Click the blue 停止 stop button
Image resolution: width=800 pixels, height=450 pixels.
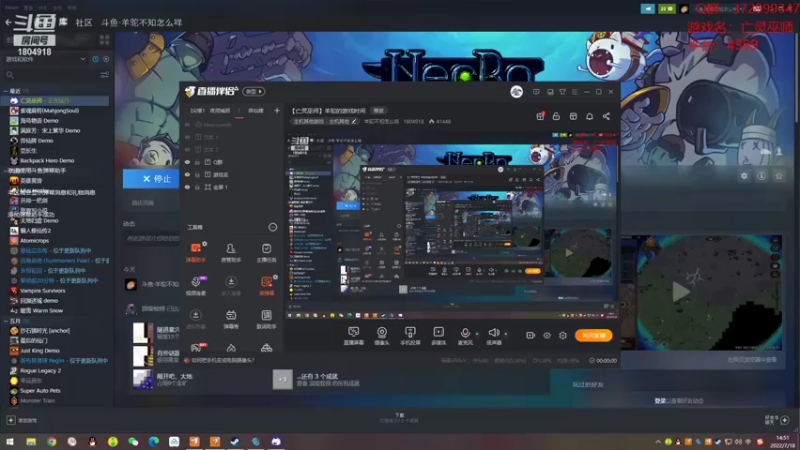(x=151, y=179)
